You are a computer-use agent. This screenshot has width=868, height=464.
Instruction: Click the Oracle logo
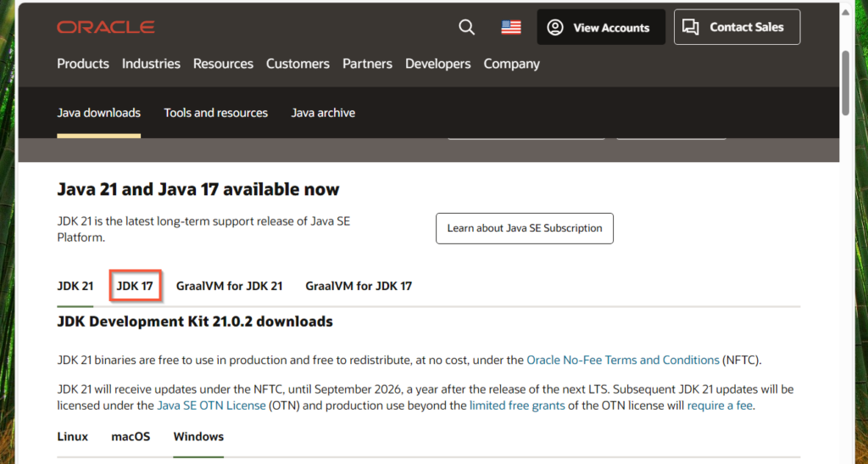(x=106, y=27)
